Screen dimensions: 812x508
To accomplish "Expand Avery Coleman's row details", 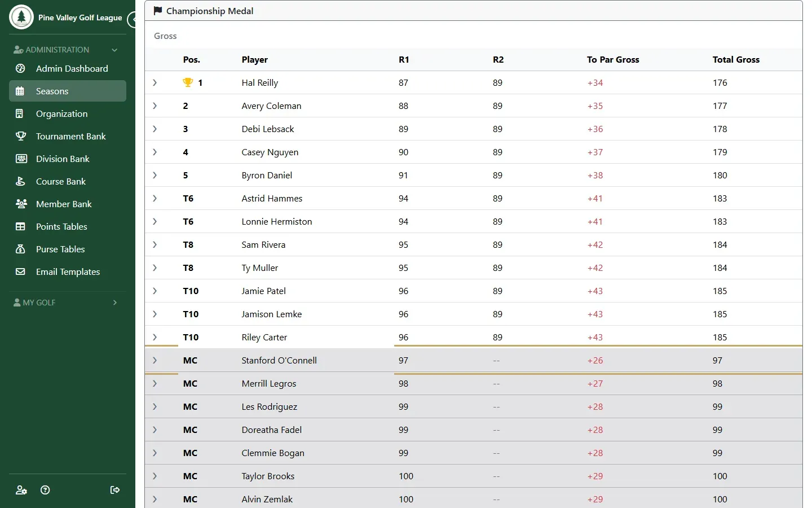I will click(155, 106).
